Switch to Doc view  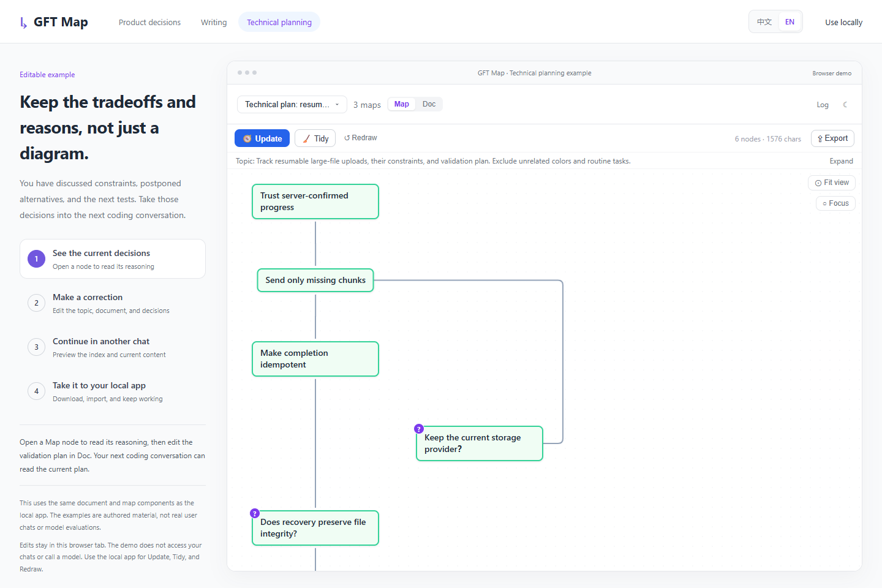(x=429, y=104)
